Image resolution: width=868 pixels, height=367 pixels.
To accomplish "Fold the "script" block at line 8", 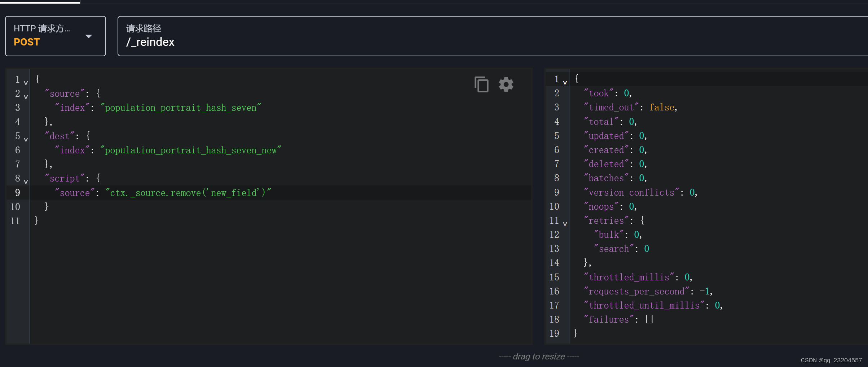I will [26, 182].
